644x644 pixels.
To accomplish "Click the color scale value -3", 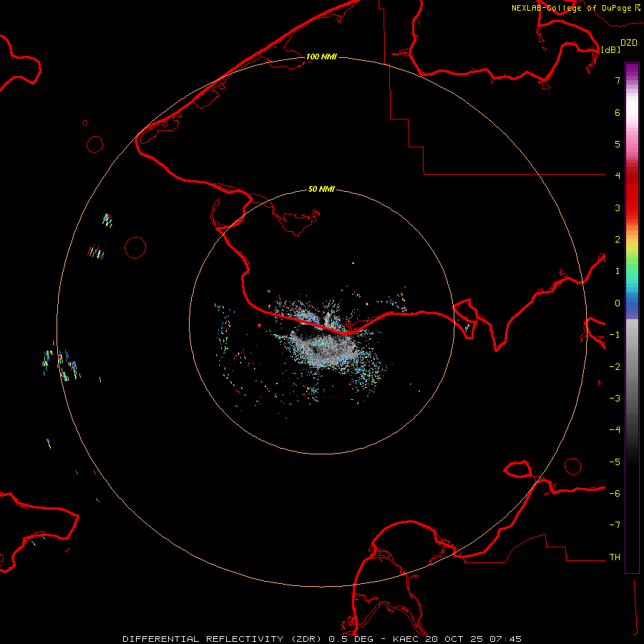I will coord(615,399).
